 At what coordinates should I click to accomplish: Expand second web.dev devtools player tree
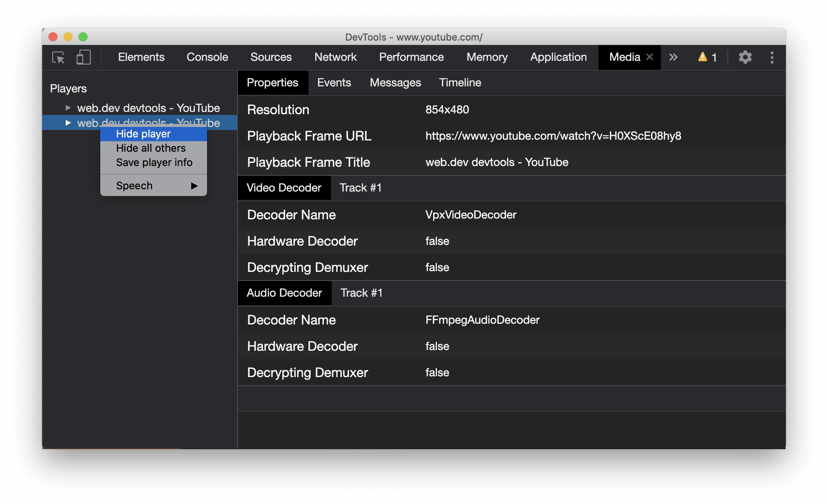pos(67,122)
